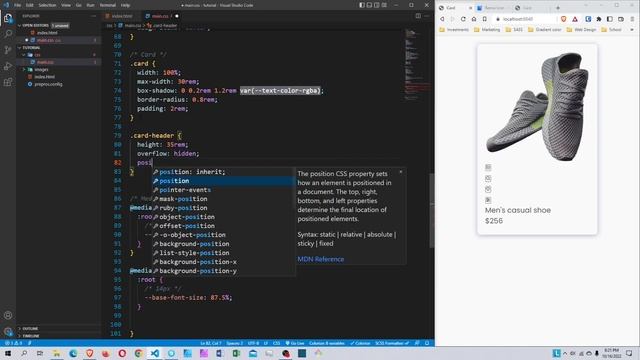Open editor more actions ellipsis

tap(427, 16)
